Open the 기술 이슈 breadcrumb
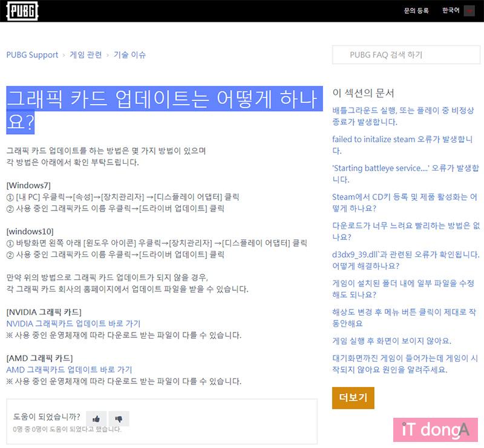The height and width of the screenshot is (448, 484). pos(129,55)
